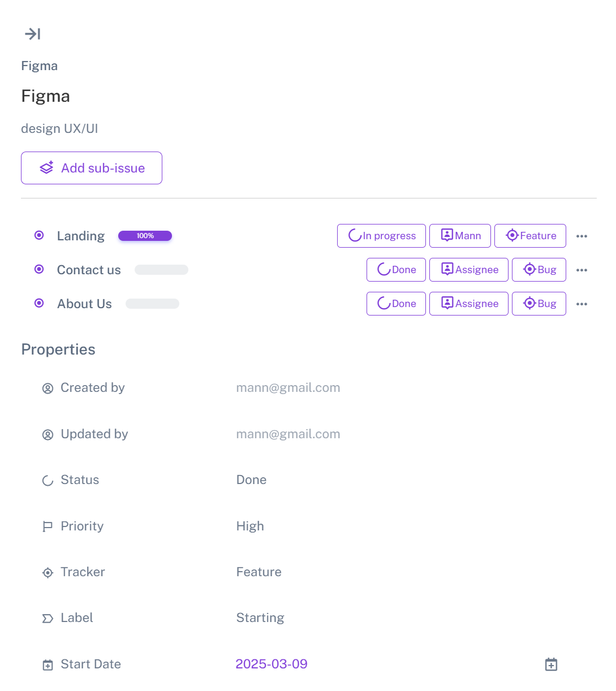Click the Priority value High
The width and height of the screenshot is (616, 691).
click(x=250, y=526)
